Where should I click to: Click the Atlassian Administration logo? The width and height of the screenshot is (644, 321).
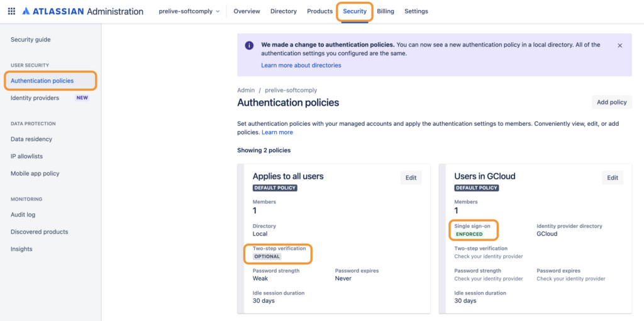click(82, 11)
